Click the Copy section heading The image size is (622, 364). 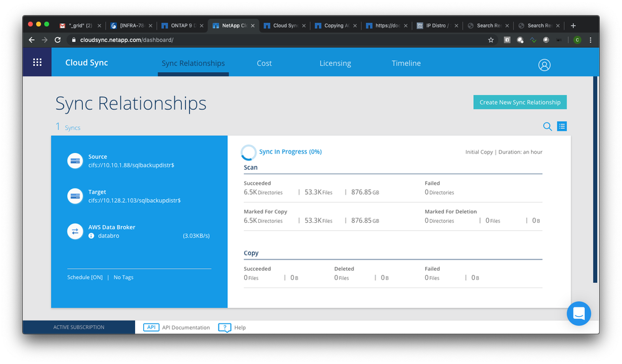[x=251, y=253]
